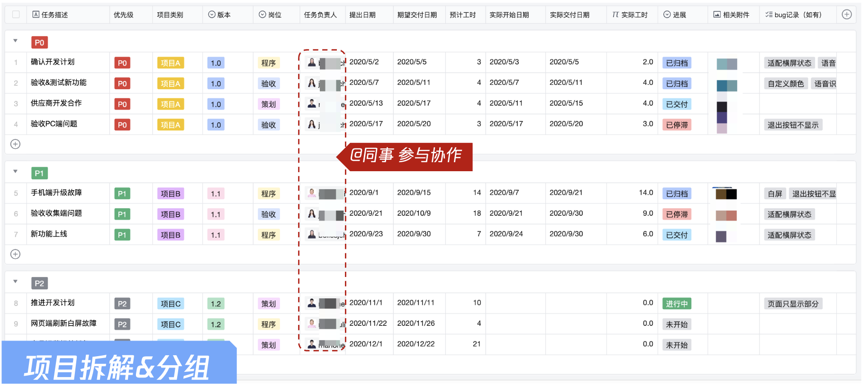Viewport: 868px width, 387px height.
Task: Collapse the P1 group
Action: 16,171
